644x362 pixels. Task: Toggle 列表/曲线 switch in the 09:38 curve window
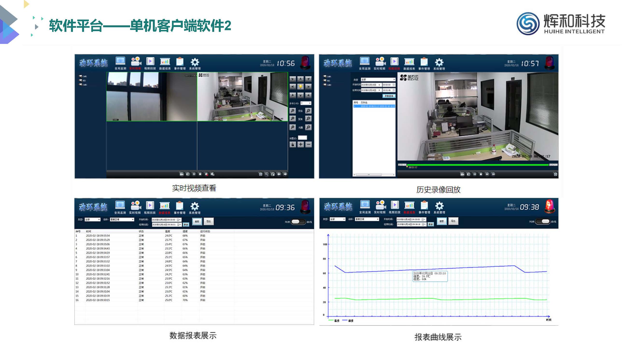coord(543,221)
